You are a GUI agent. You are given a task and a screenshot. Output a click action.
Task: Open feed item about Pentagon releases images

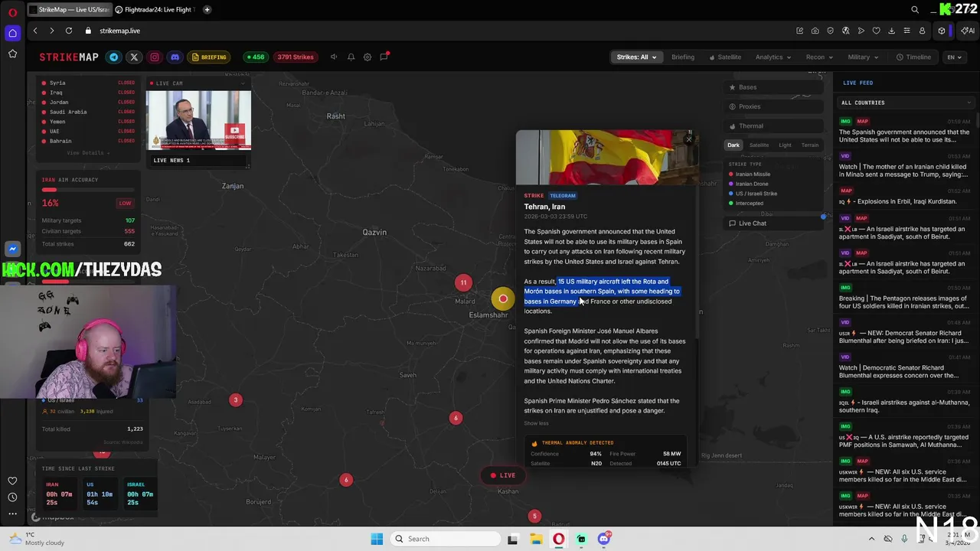point(906,297)
